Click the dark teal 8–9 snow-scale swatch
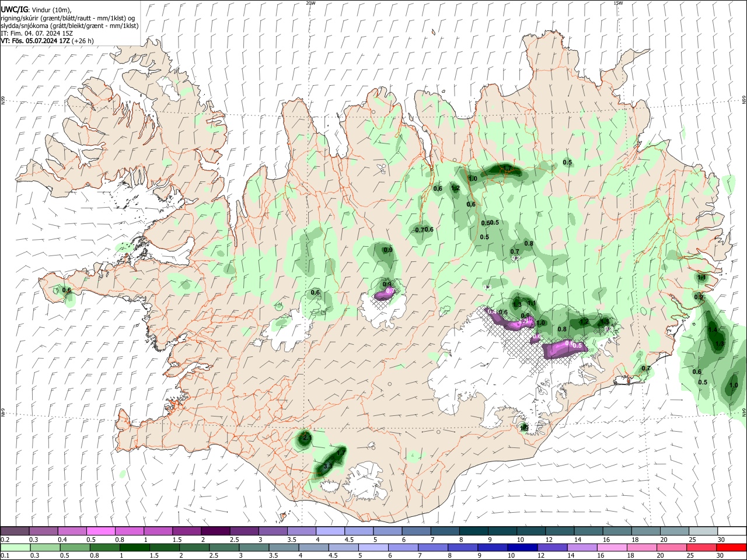 [x=473, y=531]
